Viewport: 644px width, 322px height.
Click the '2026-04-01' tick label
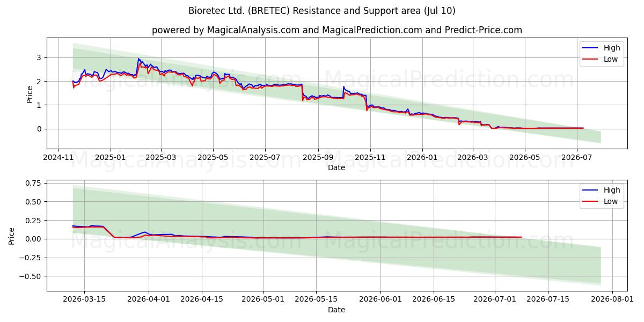tap(149, 299)
